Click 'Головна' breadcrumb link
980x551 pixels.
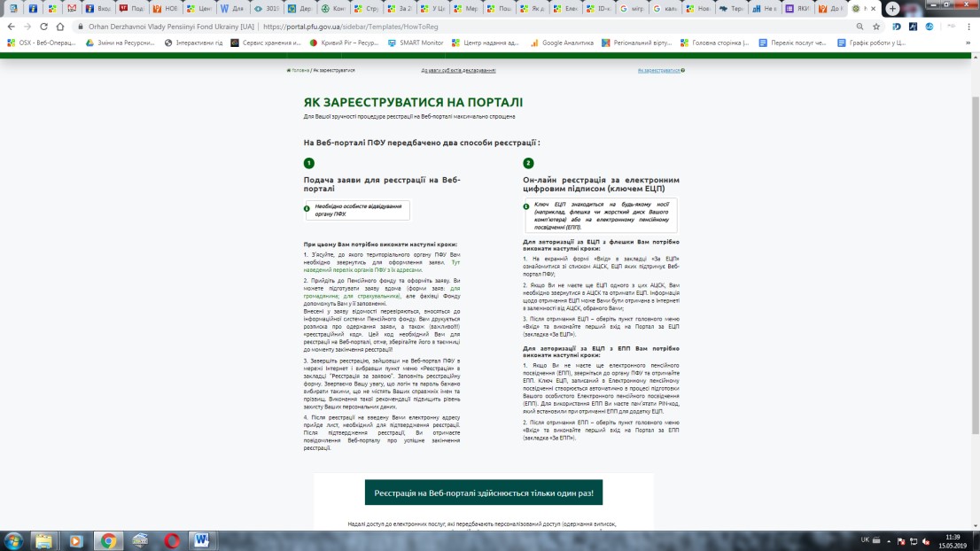point(300,71)
